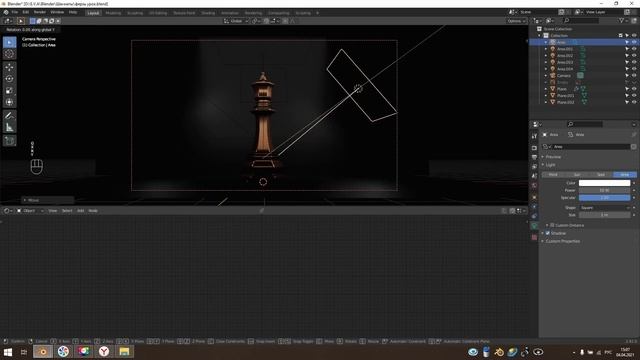Toggle the Shadow checkbox
Viewport: 640px width, 360px height.
[x=548, y=233]
